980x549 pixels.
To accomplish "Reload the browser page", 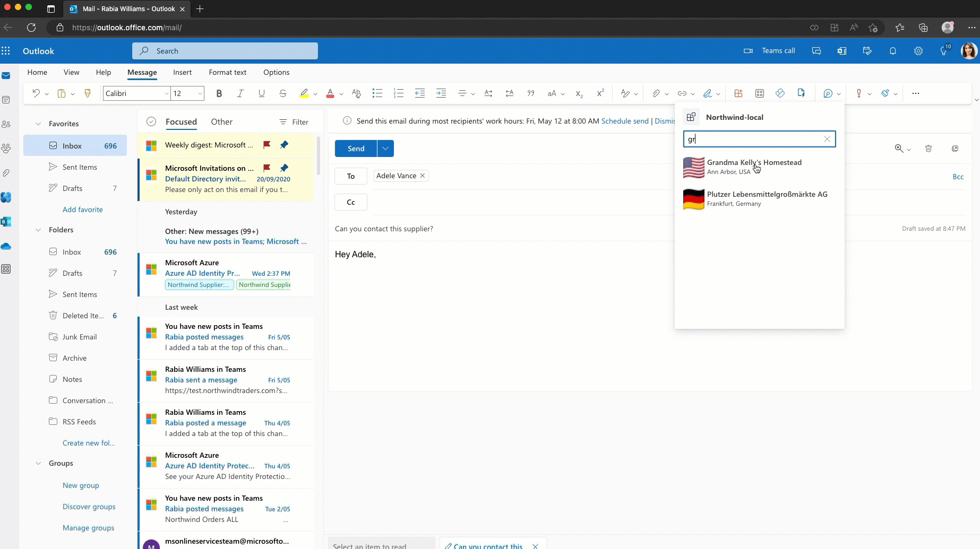I will coord(31,28).
